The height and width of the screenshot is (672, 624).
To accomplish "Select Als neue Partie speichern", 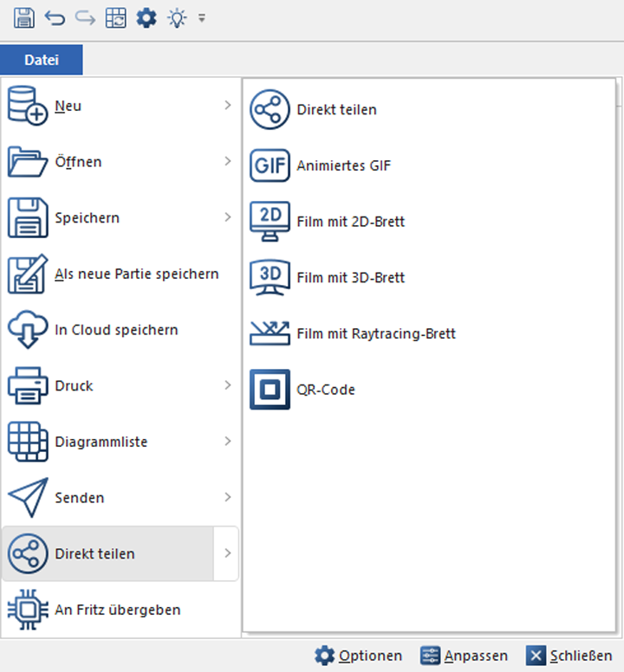I will 136,275.
